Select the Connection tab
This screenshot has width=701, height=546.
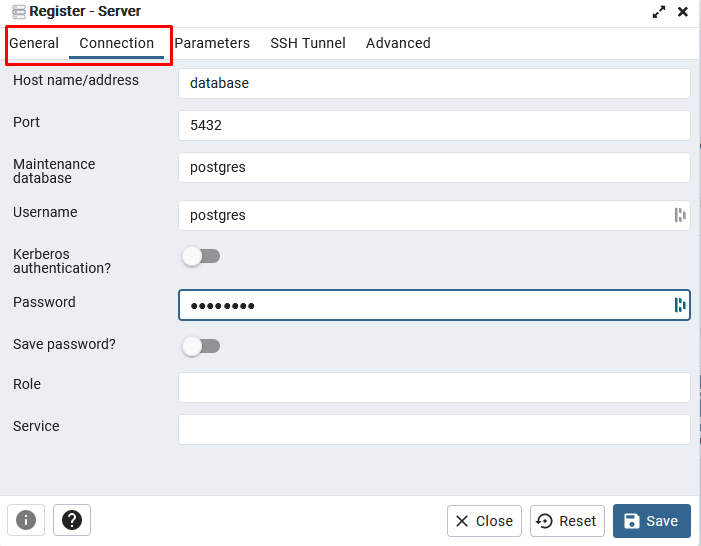pos(116,43)
